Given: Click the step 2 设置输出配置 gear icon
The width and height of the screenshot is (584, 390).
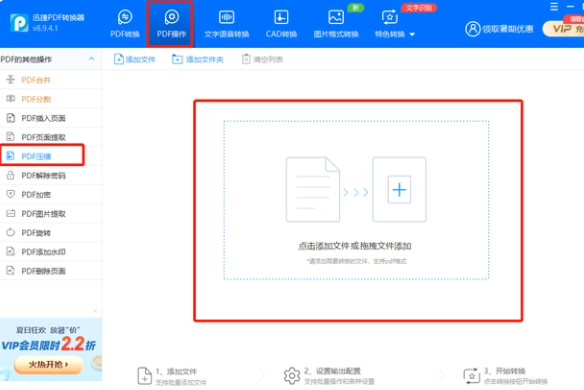Looking at the screenshot, I should tap(292, 375).
